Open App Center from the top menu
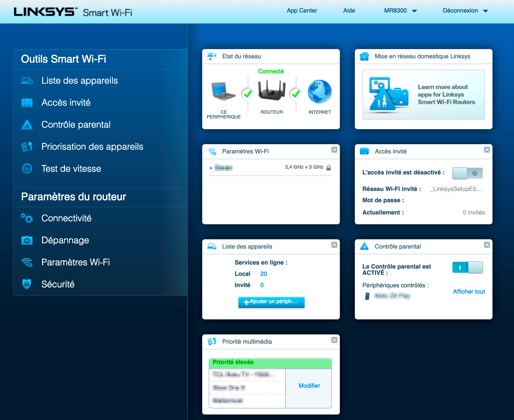Viewport: 514px width, 420px height. (x=302, y=11)
